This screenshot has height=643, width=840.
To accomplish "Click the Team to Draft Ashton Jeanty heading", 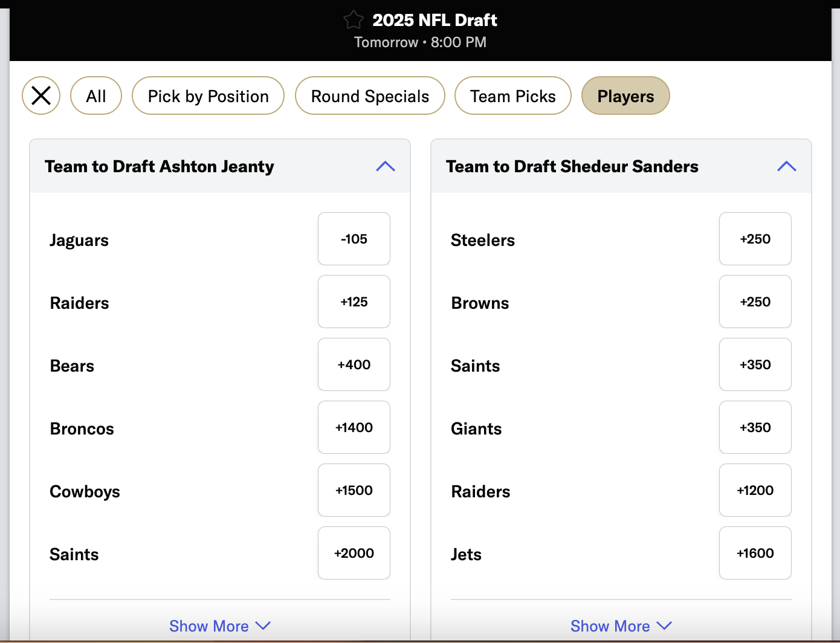I will pos(160,166).
